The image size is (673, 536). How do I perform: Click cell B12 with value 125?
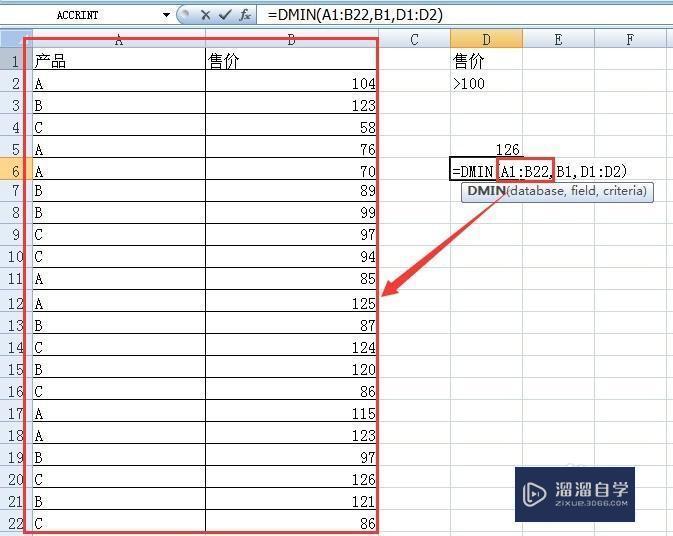(x=291, y=301)
